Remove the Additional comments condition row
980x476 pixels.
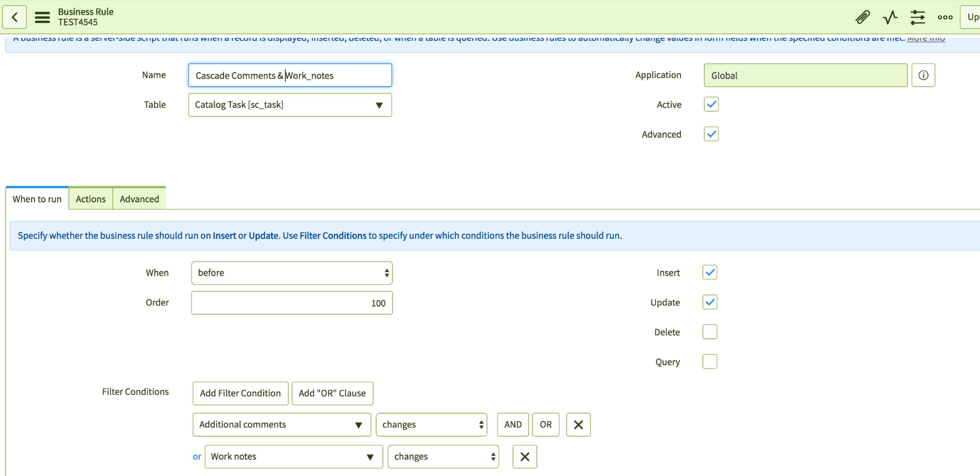point(578,424)
